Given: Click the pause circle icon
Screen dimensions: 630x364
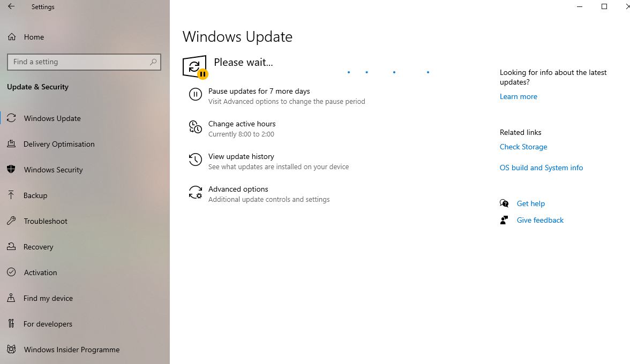Looking at the screenshot, I should (195, 94).
